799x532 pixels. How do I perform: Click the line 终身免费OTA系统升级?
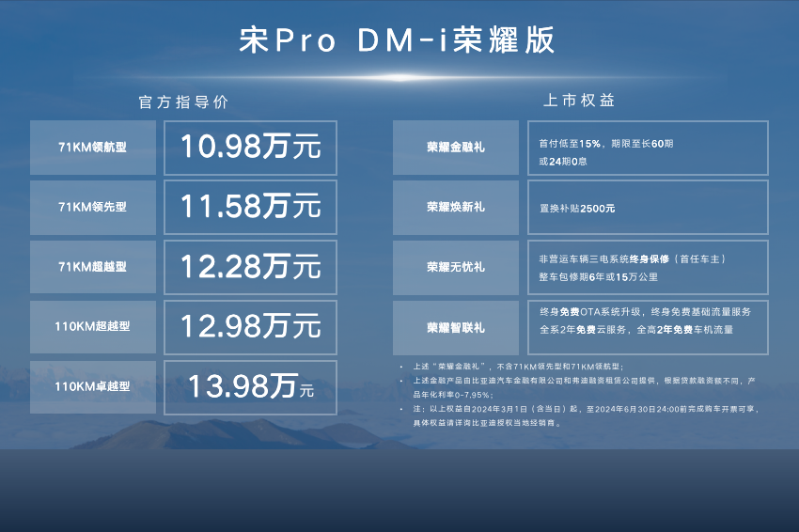pos(645,312)
